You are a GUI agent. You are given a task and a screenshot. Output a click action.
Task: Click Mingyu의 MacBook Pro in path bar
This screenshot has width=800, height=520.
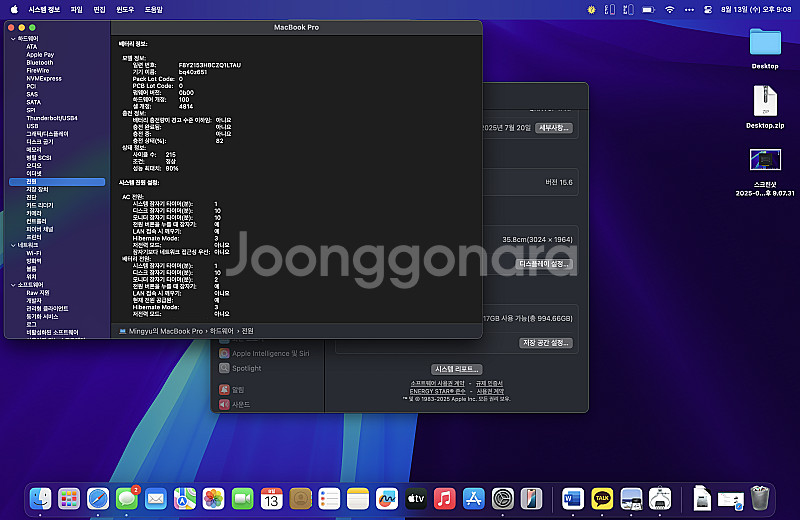pos(165,331)
